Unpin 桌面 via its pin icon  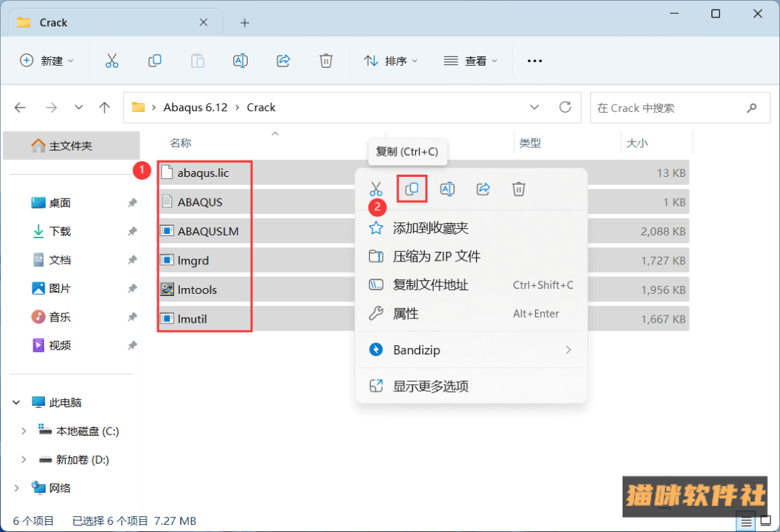click(x=132, y=203)
